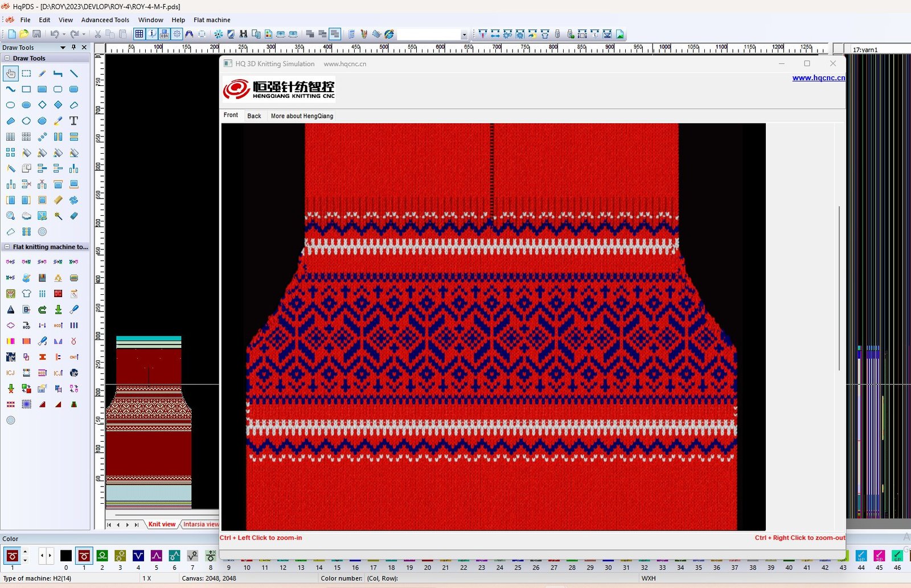This screenshot has width=911, height=588.
Task: Click the scissors Cut icon in toolbar
Action: coord(97,34)
